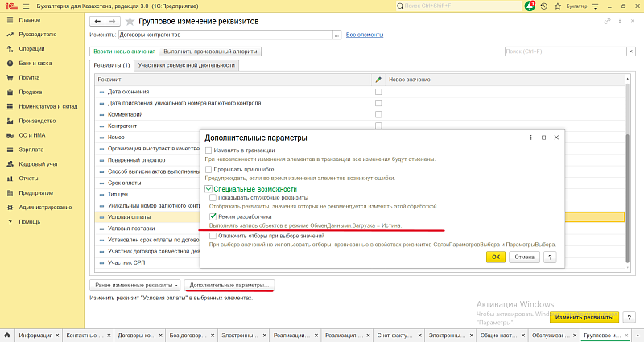The height and width of the screenshot is (342, 644).
Task: Open Продажа section in sidebar
Action: click(31, 92)
